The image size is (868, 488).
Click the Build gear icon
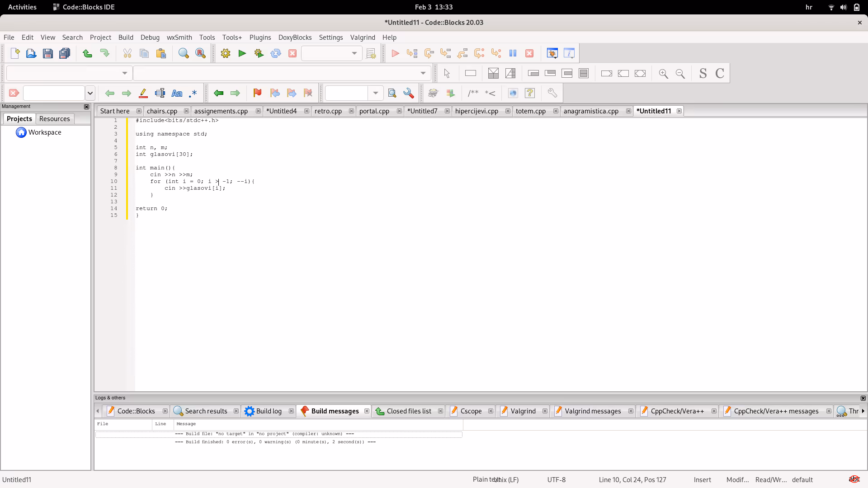[x=225, y=53]
